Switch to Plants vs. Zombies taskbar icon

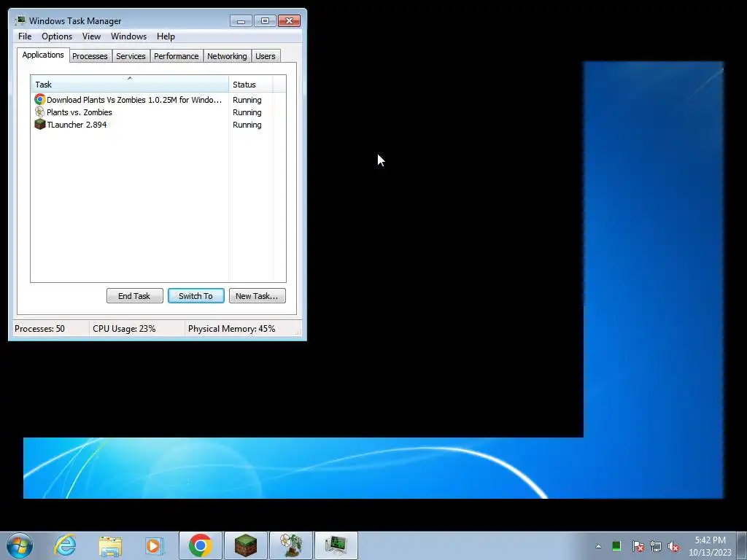tap(291, 545)
